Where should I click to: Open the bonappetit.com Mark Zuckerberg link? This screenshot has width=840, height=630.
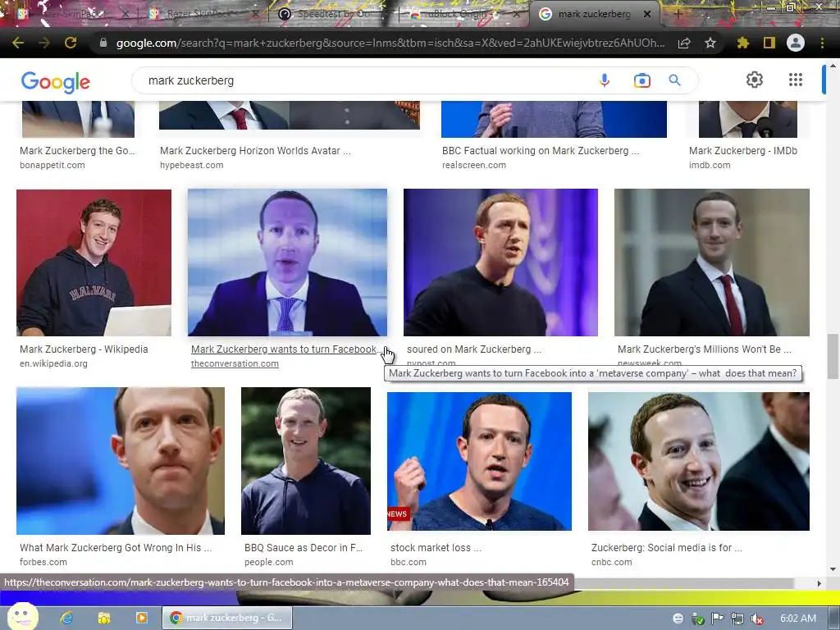78,151
